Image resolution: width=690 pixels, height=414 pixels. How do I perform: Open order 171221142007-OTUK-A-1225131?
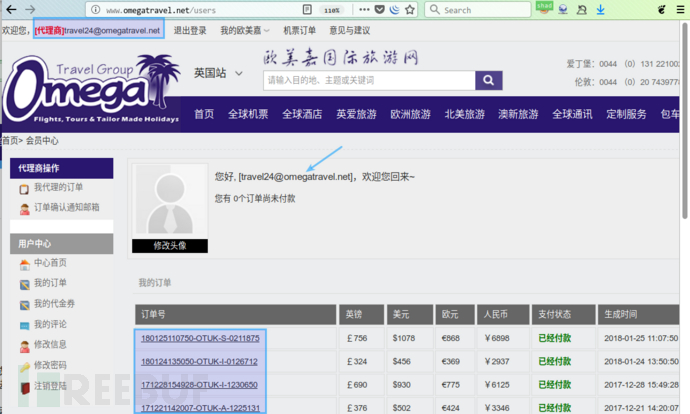pyautogui.click(x=200, y=408)
